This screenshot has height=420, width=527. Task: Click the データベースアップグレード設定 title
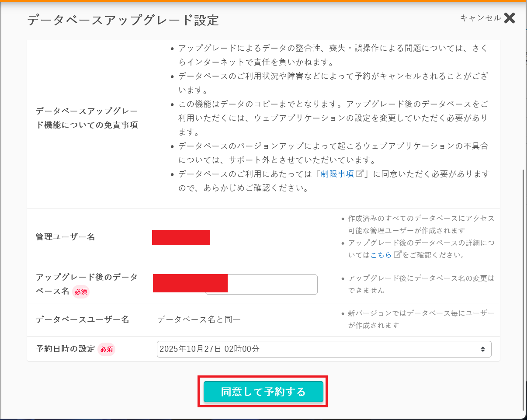pos(123,20)
